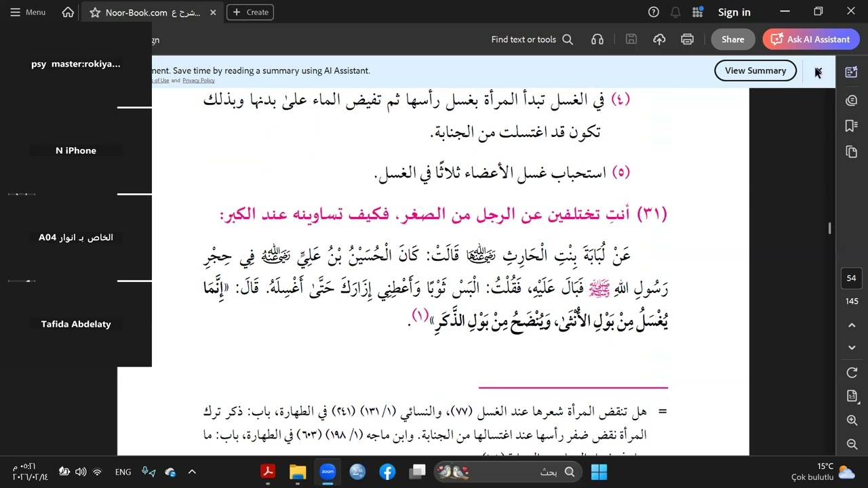Screen dimensions: 868x488
Task: Open Ask AI Assistant
Action: [811, 39]
